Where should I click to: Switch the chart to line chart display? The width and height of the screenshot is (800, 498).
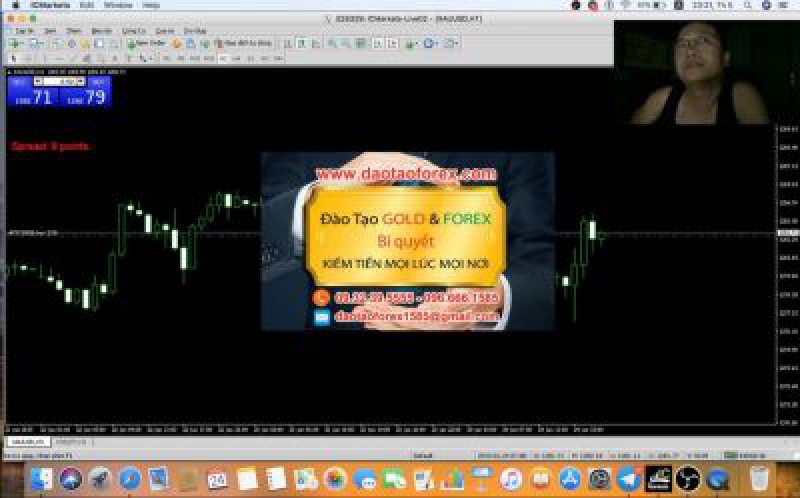(316, 43)
